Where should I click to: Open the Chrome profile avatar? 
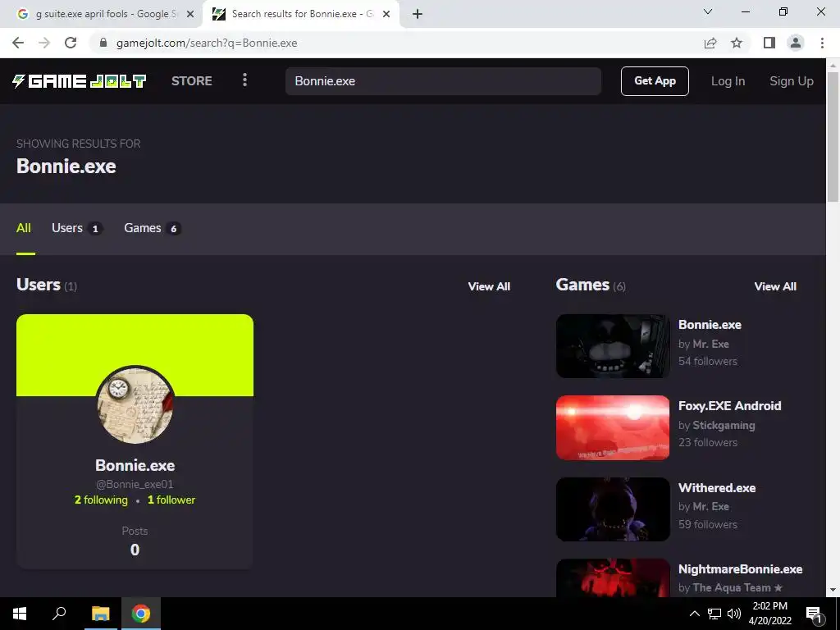(x=796, y=43)
